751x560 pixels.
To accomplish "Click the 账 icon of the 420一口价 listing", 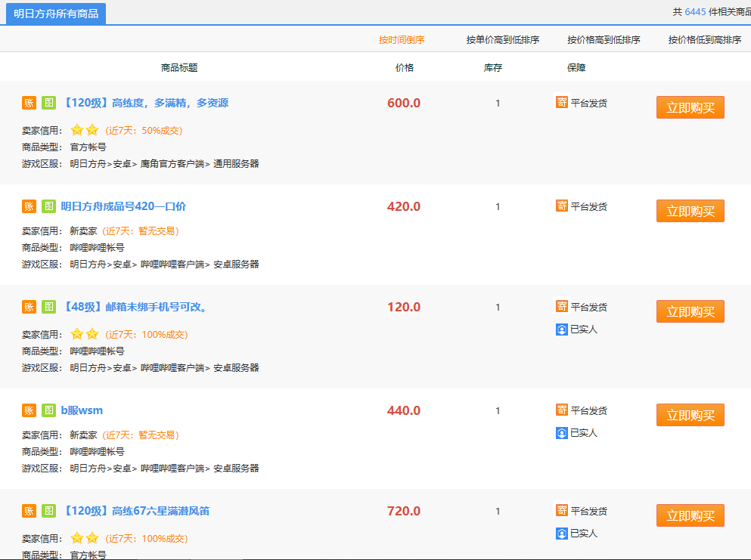I will [28, 205].
